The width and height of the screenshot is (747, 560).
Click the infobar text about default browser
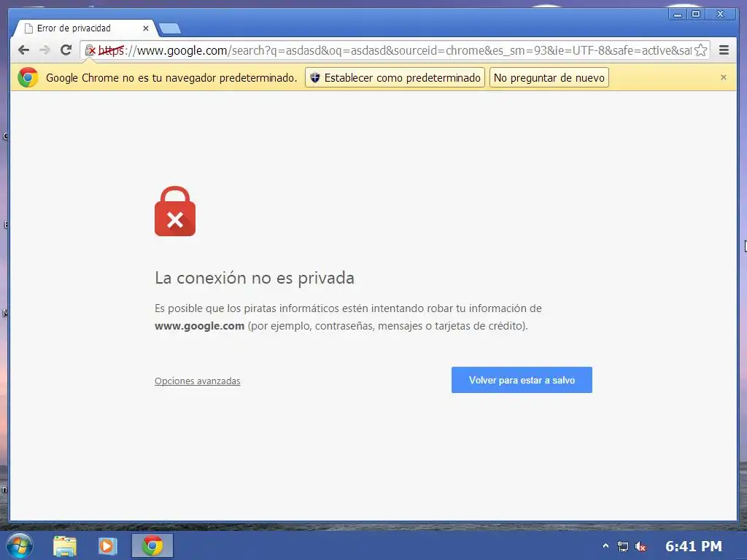171,77
